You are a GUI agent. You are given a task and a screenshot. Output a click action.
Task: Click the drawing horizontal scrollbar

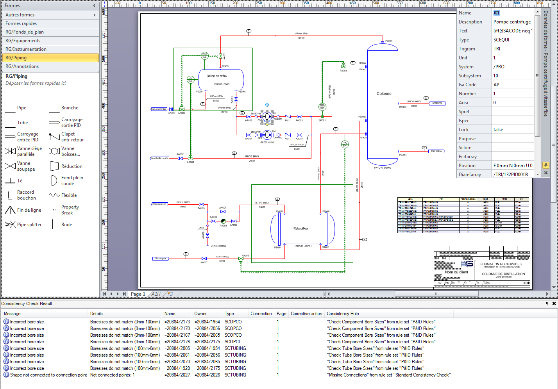point(436,294)
